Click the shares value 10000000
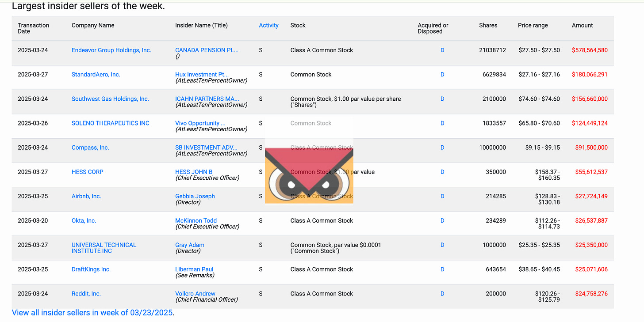This screenshot has width=644, height=322. coord(492,148)
